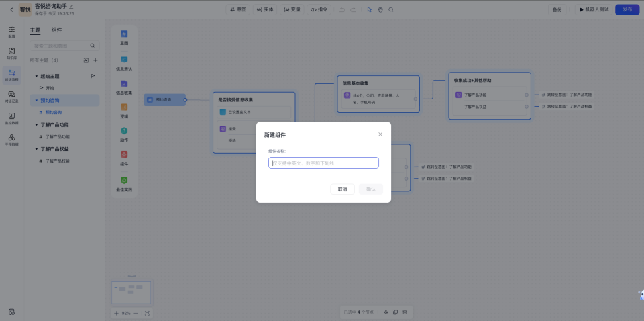644x321 pixels.
Task: Click the edit pencil beside 客悦咨询助手
Action: [x=72, y=6]
